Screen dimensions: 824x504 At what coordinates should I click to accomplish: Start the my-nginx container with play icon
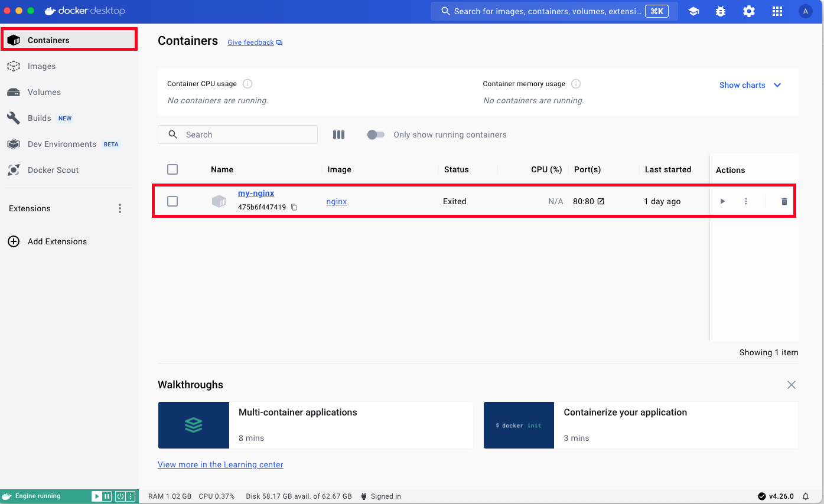[722, 201]
